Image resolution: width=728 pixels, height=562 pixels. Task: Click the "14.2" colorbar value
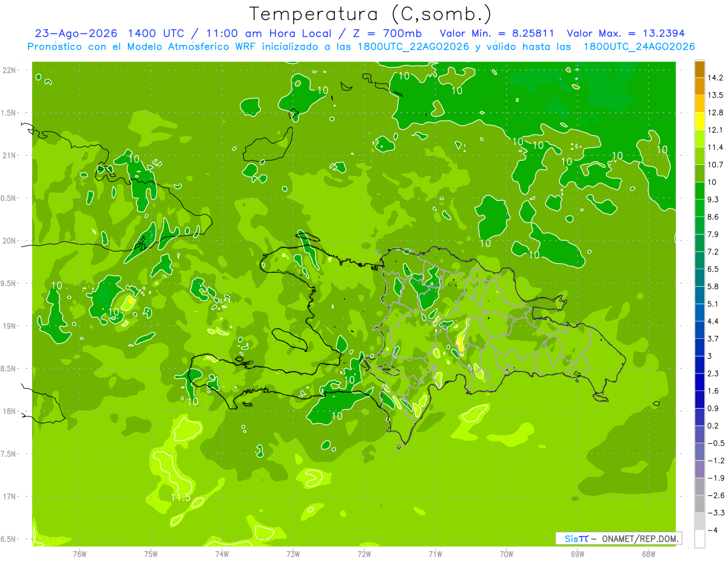pos(715,78)
